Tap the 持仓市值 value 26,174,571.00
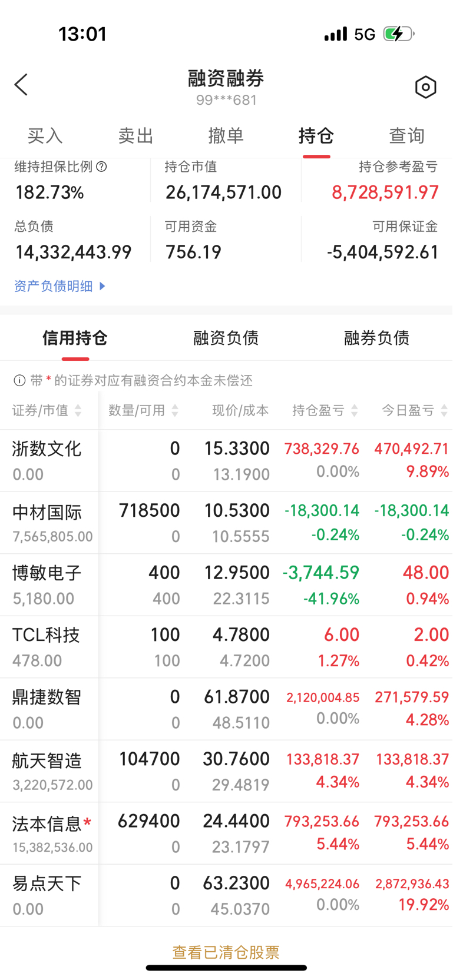The height and width of the screenshot is (980, 453). pyautogui.click(x=224, y=192)
